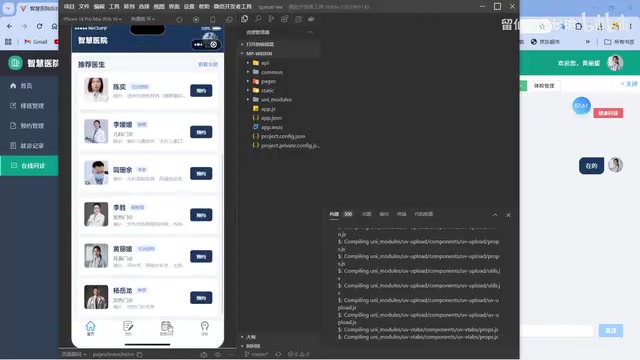Collapse the bottom panel with the chevron
The image size is (640, 360).
(495, 215)
